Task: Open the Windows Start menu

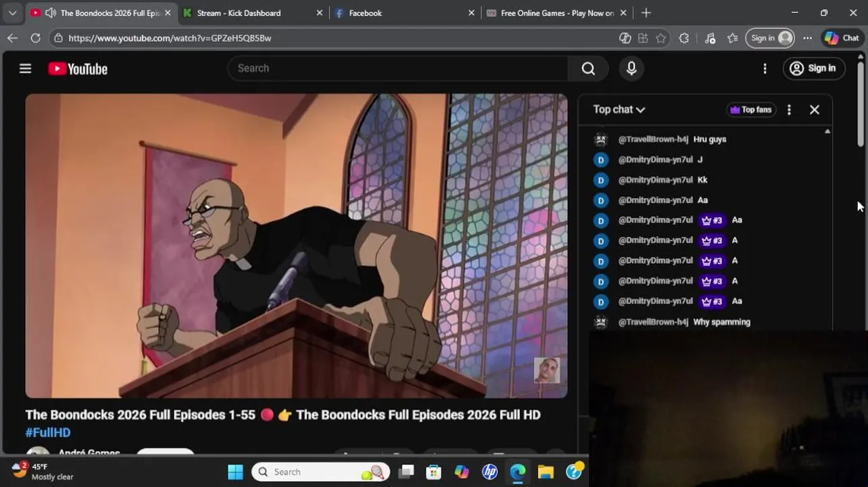Action: click(x=235, y=472)
